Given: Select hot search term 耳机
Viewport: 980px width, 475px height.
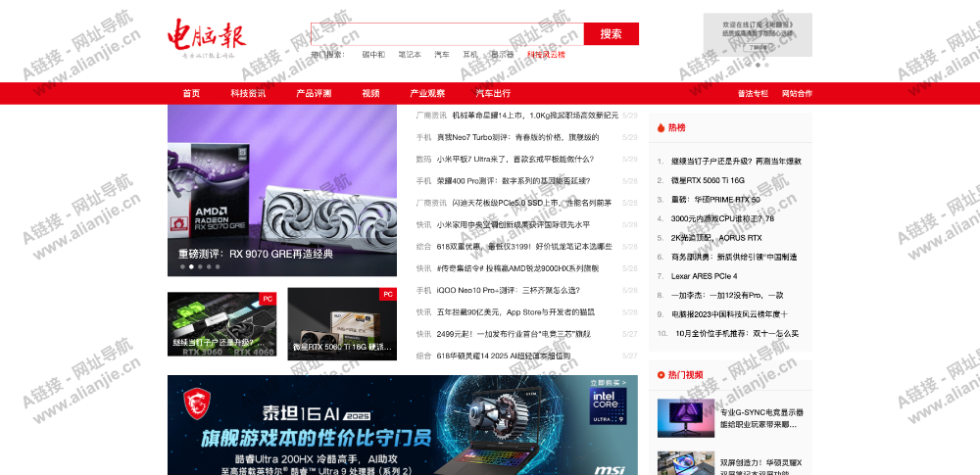Looking at the screenshot, I should point(470,55).
